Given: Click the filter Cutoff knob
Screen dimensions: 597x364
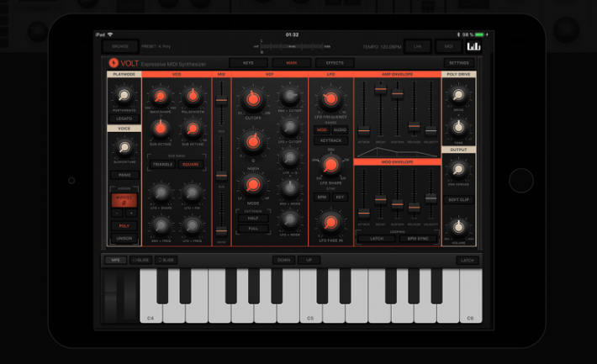Looking at the screenshot, I should tap(253, 100).
